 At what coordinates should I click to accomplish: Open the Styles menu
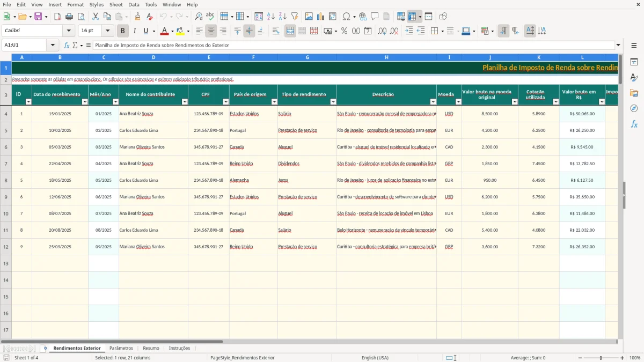pyautogui.click(x=97, y=4)
